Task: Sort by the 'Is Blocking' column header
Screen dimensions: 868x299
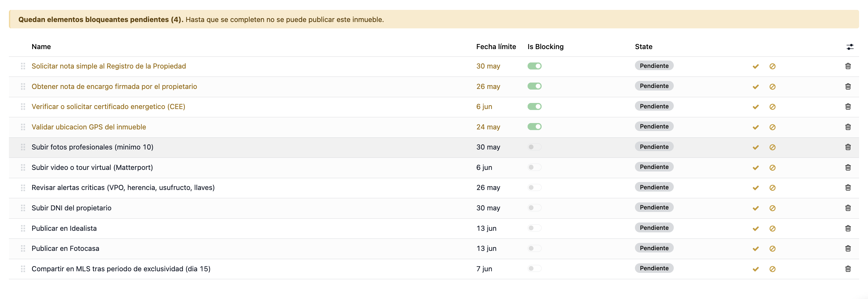Action: click(545, 47)
